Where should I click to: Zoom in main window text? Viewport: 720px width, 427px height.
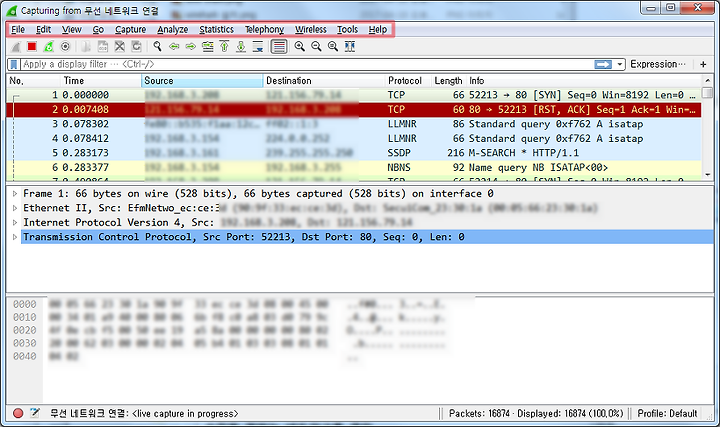pos(300,46)
